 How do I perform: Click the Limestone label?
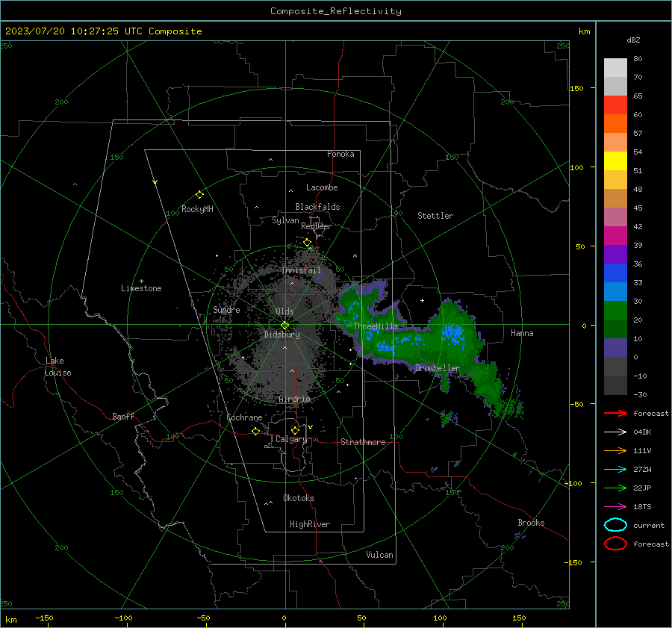coord(141,288)
